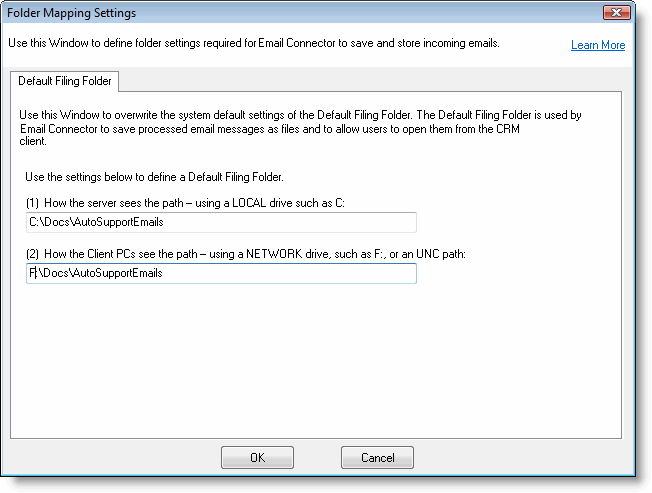Click the Folder Mapping Settings title bar

[x=300, y=13]
